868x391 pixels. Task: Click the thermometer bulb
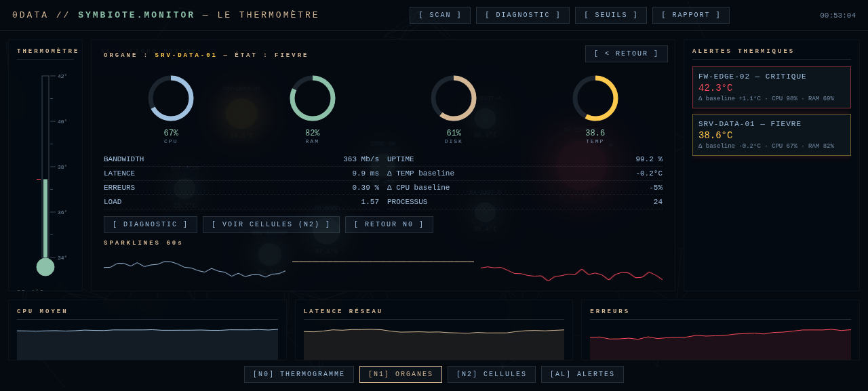45,267
